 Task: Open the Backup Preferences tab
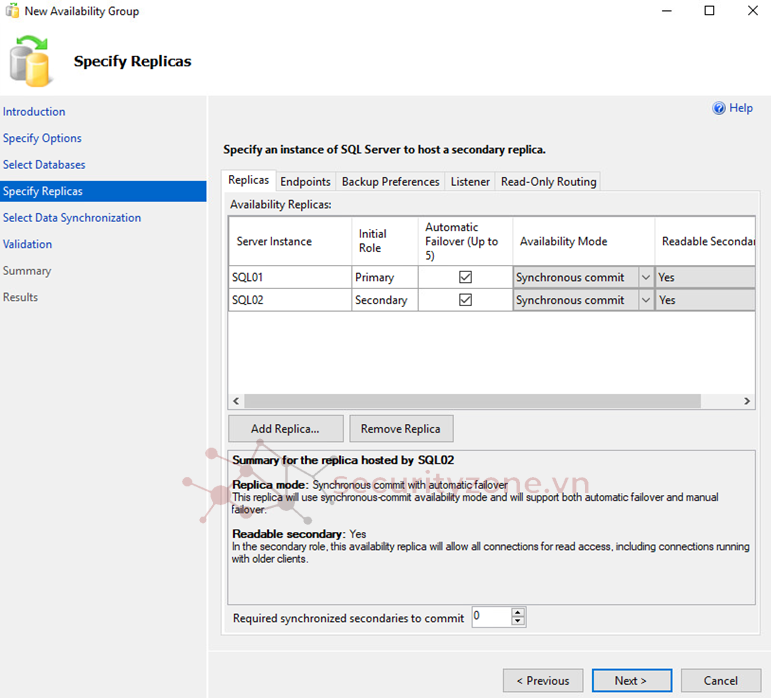[390, 182]
